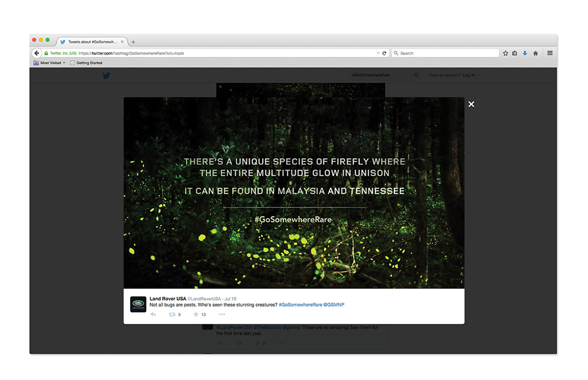588x380 pixels.
Task: Select the 'Tweets about #GoSomewh...' tab
Action: [92, 42]
